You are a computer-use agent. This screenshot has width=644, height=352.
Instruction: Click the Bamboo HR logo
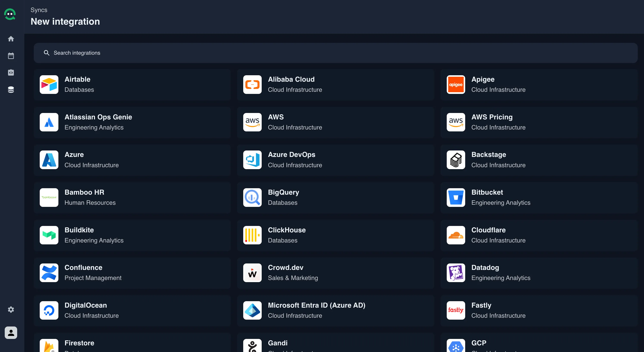[x=49, y=197]
